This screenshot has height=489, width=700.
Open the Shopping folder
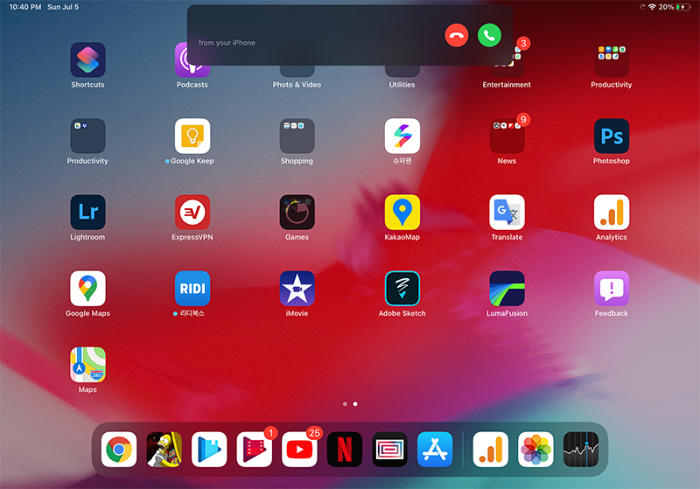tap(297, 136)
